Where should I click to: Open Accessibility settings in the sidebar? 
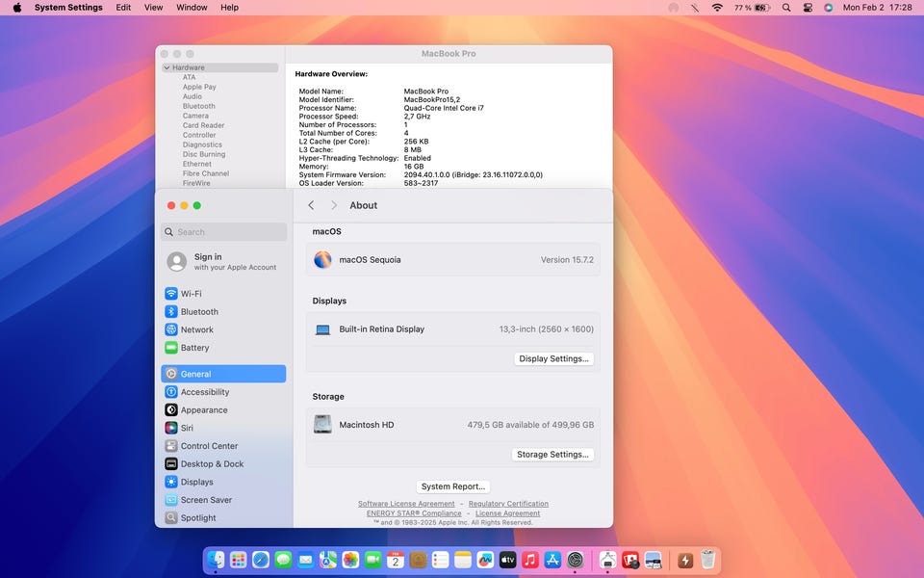[171, 392]
